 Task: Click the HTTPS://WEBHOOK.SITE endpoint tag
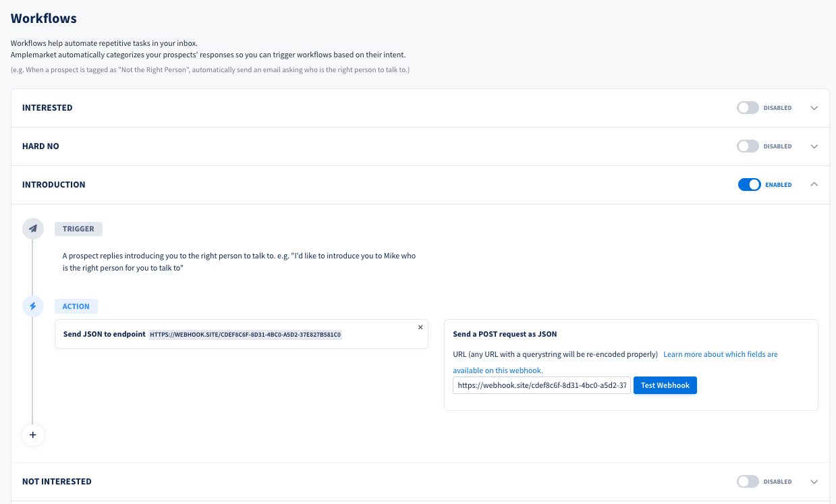point(246,334)
